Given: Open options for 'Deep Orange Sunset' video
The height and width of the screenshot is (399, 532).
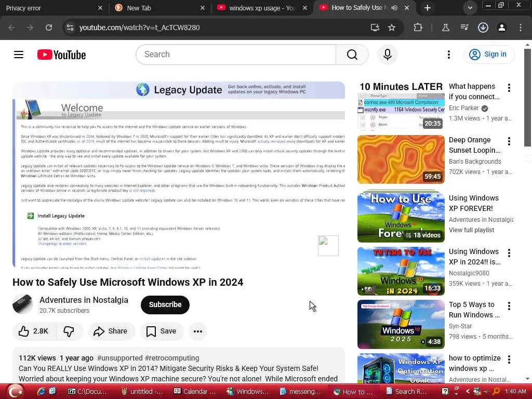Looking at the screenshot, I should click(x=509, y=141).
